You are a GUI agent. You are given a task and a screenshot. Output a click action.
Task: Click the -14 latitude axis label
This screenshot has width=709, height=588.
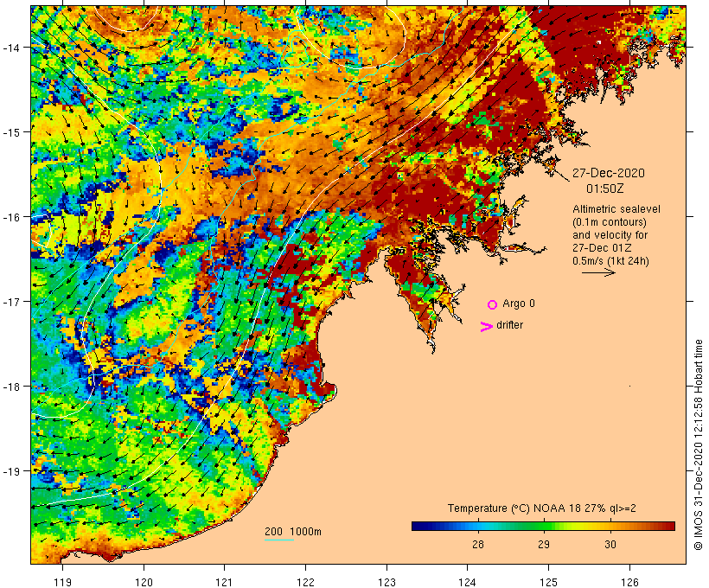pos(11,47)
